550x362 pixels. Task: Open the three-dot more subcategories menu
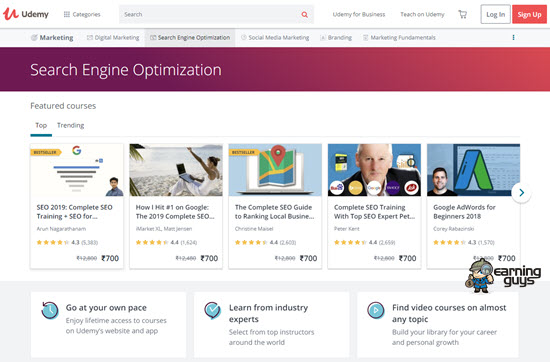[x=514, y=38]
